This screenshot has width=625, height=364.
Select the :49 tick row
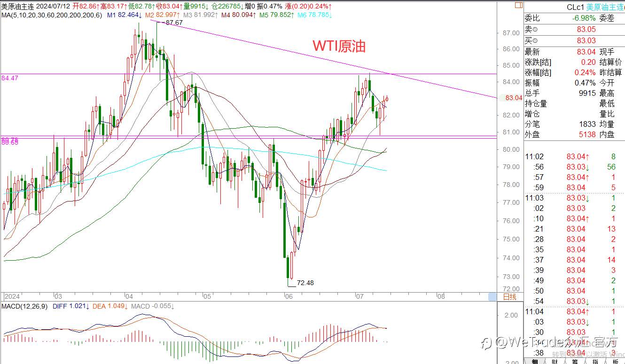(x=575, y=280)
